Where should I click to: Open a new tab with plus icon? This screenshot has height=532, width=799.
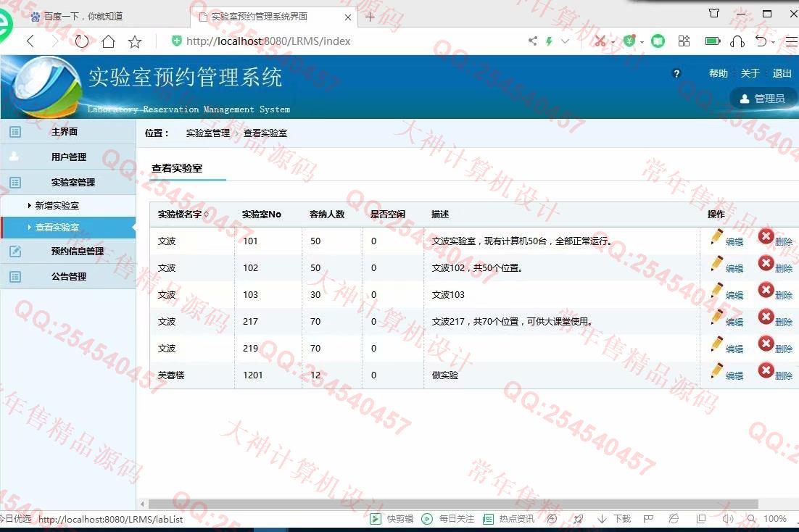pos(370,17)
